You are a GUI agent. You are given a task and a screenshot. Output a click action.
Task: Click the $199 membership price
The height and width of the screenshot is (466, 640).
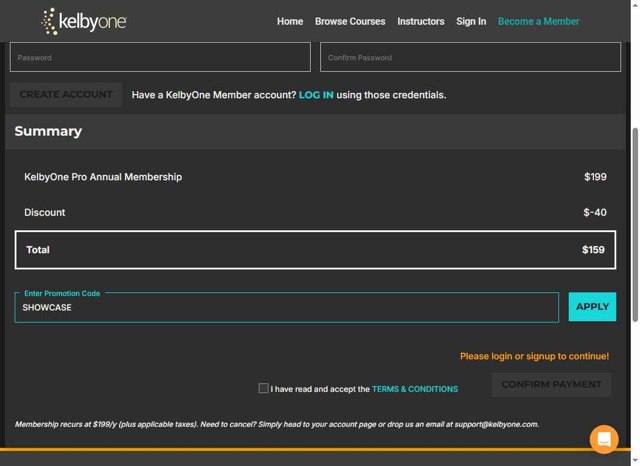[595, 177]
